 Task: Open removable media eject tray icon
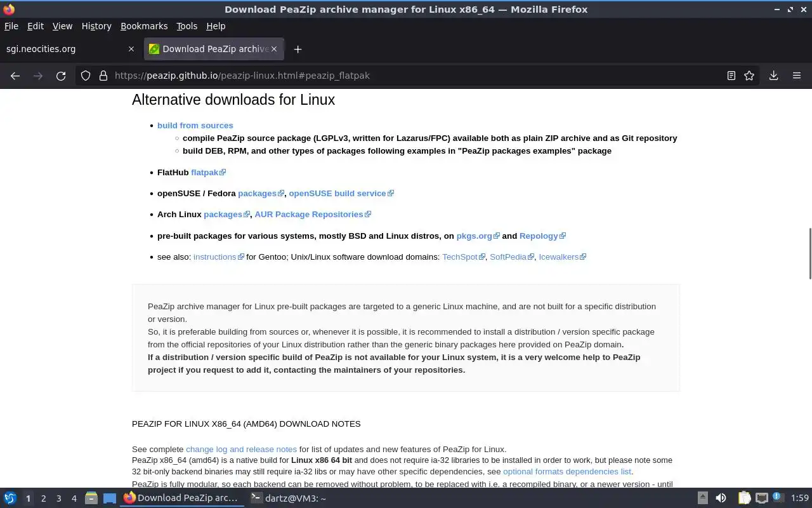703,498
